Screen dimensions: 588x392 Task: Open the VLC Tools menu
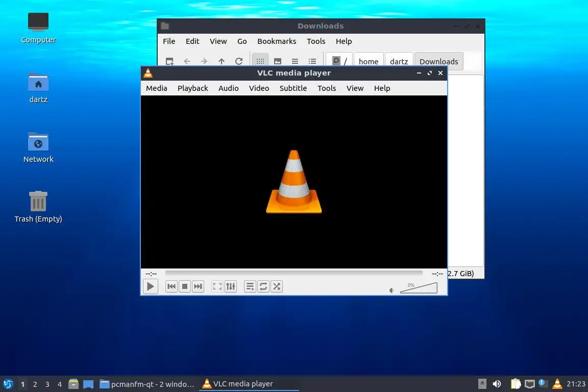327,88
